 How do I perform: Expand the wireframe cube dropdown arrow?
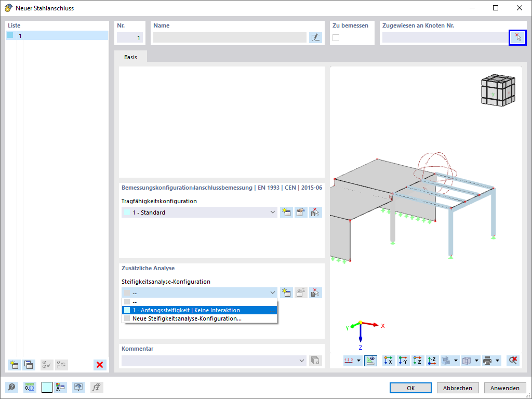(477, 361)
